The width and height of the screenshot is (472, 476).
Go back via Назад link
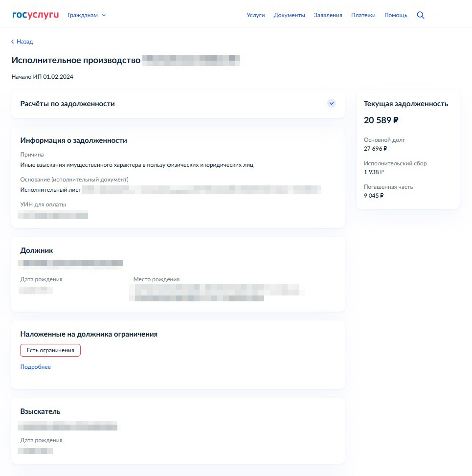coord(22,42)
